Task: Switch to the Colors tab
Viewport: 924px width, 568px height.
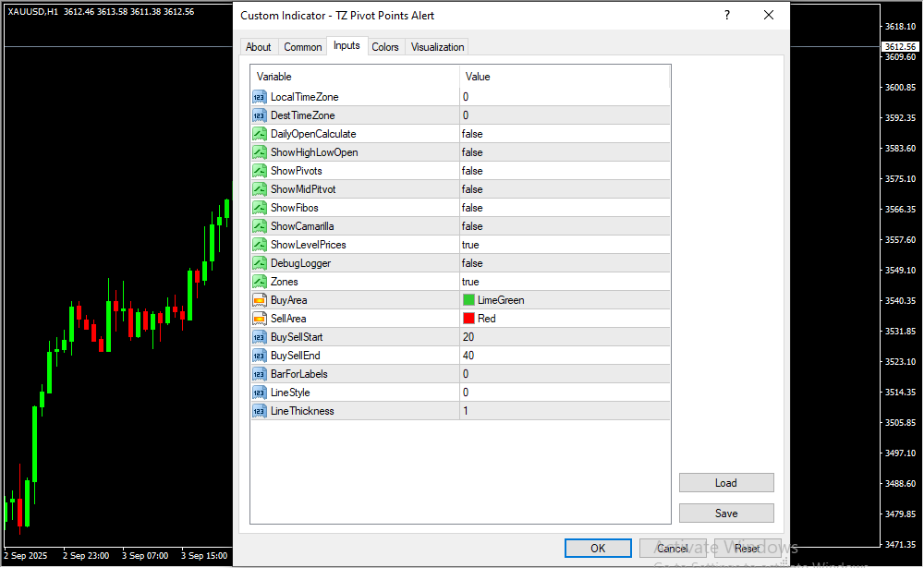Action: tap(385, 47)
